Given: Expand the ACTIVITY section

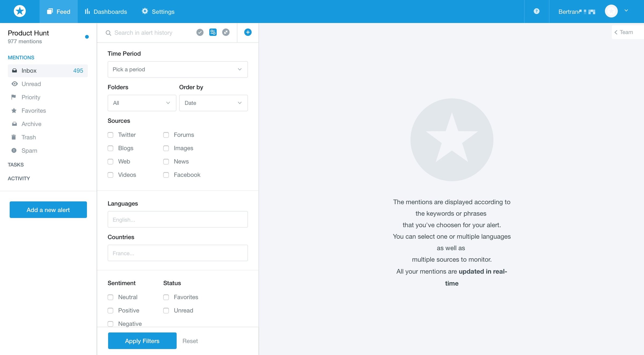Looking at the screenshot, I should [x=19, y=179].
